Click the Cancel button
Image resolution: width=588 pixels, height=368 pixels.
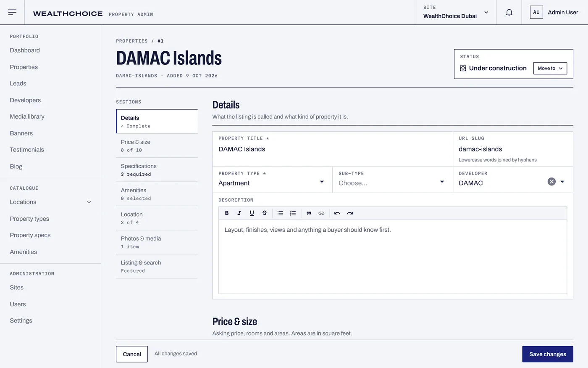(x=132, y=354)
